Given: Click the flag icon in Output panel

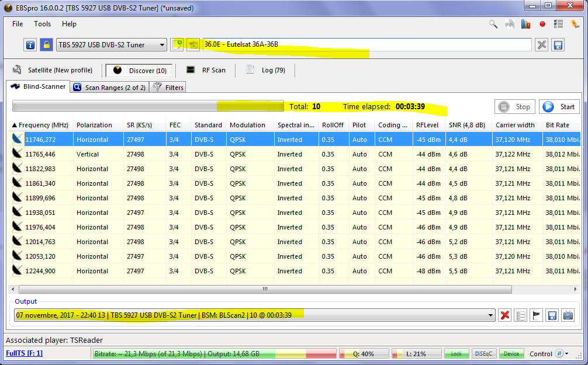Looking at the screenshot, I should point(536,315).
